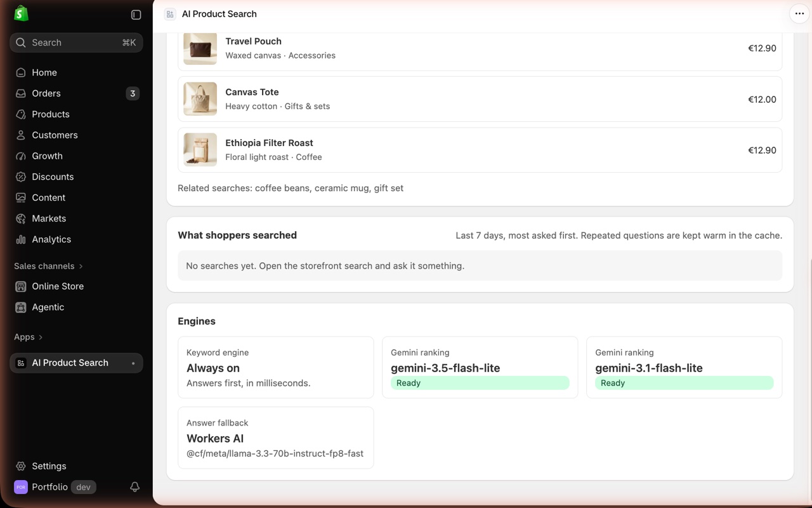Focus the Search field in sidebar
The width and height of the screenshot is (812, 508).
point(76,43)
